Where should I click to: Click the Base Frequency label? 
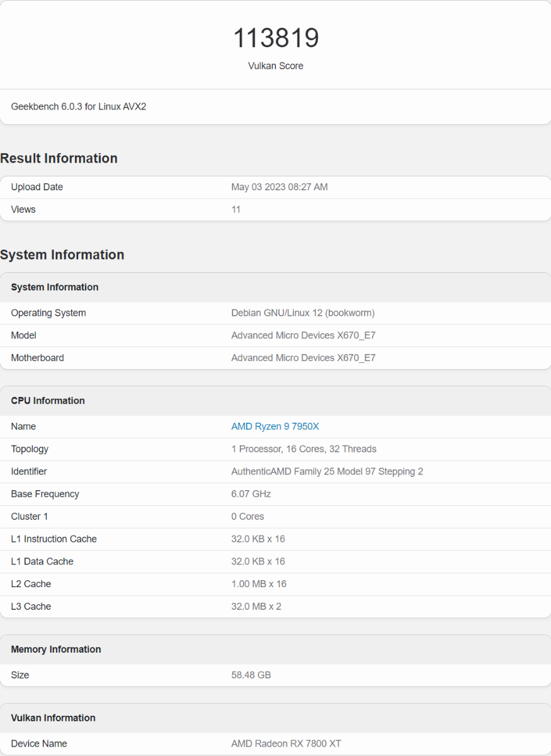[45, 494]
